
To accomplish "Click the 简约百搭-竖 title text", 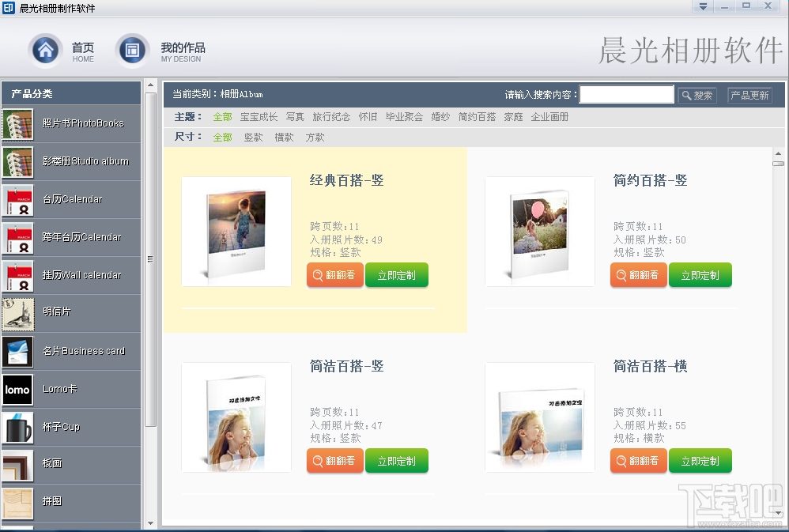I will (x=650, y=180).
